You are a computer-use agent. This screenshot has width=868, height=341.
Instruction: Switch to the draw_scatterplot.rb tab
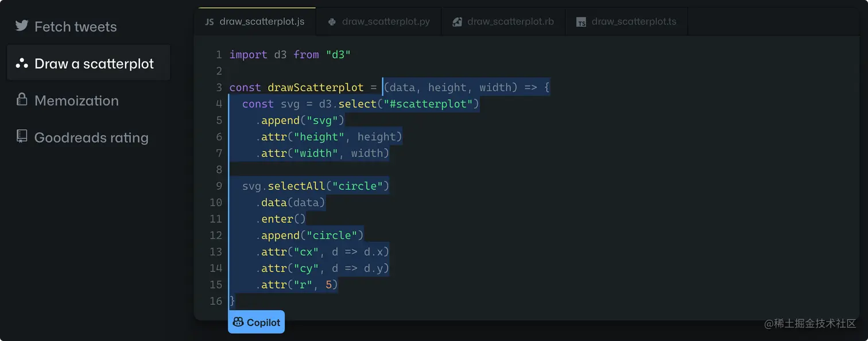click(x=503, y=22)
